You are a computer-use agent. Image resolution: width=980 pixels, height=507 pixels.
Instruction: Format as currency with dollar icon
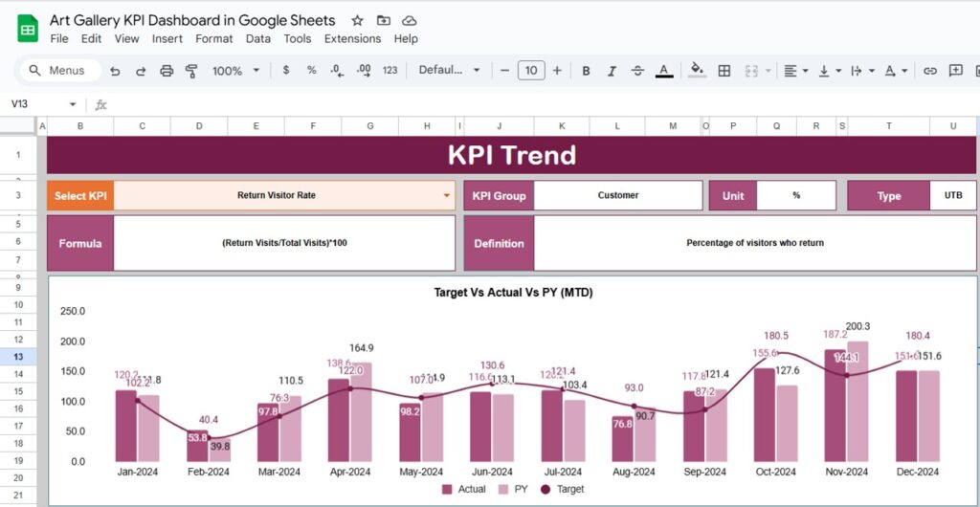point(286,71)
